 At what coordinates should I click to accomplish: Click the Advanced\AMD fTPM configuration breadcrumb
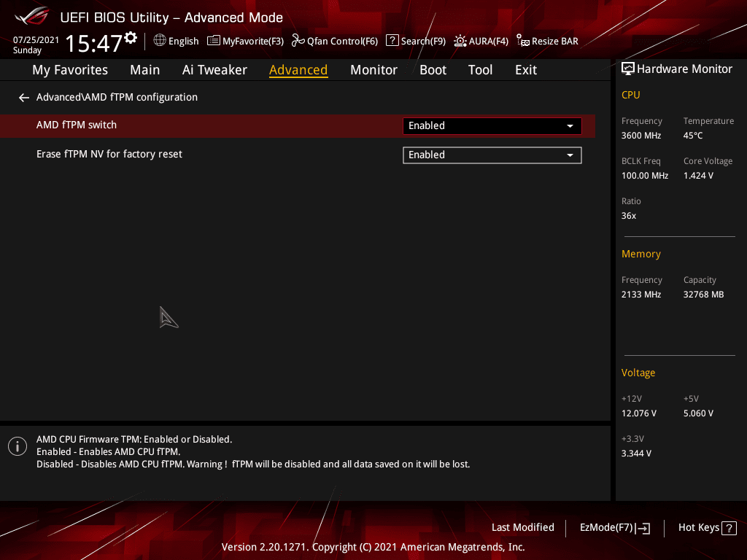pyautogui.click(x=117, y=97)
